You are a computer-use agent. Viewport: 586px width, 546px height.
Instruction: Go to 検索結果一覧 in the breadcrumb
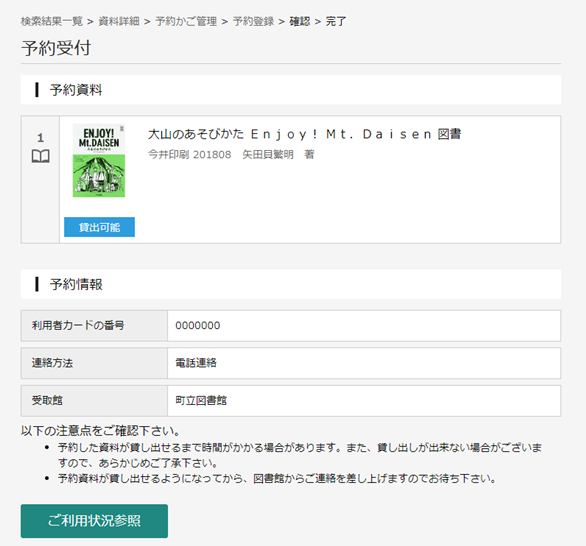tap(52, 21)
